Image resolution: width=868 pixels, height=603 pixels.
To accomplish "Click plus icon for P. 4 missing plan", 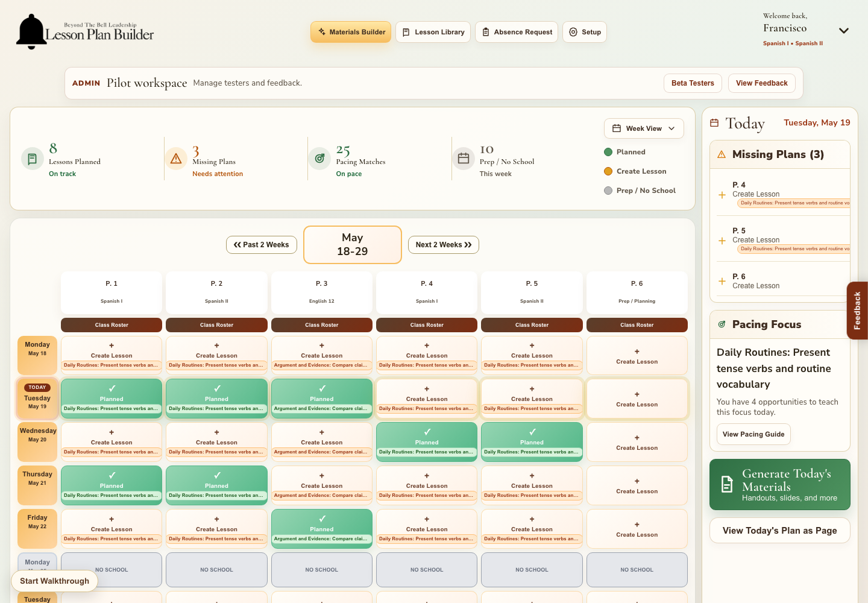I will pyautogui.click(x=722, y=195).
